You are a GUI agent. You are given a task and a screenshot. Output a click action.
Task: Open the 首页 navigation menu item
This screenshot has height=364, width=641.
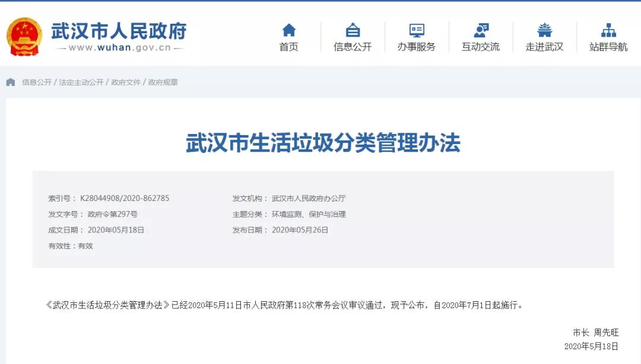tap(288, 46)
